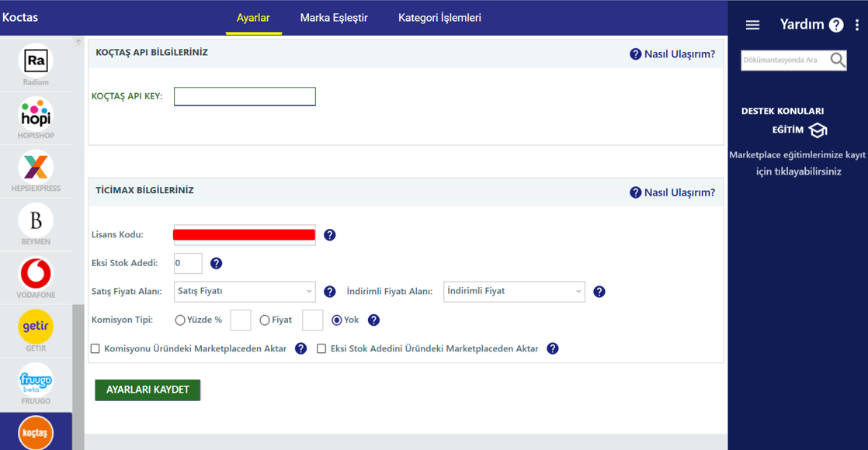Viewport: 868px width, 450px height.
Task: Select the Yok commission radio button
Action: click(x=337, y=320)
